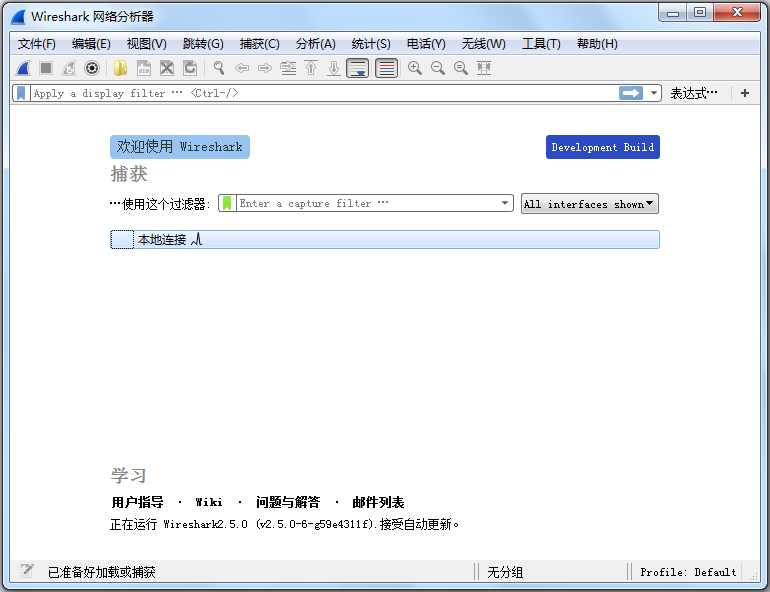Image resolution: width=770 pixels, height=592 pixels.
Task: Find a packet magnifier icon
Action: coord(219,68)
